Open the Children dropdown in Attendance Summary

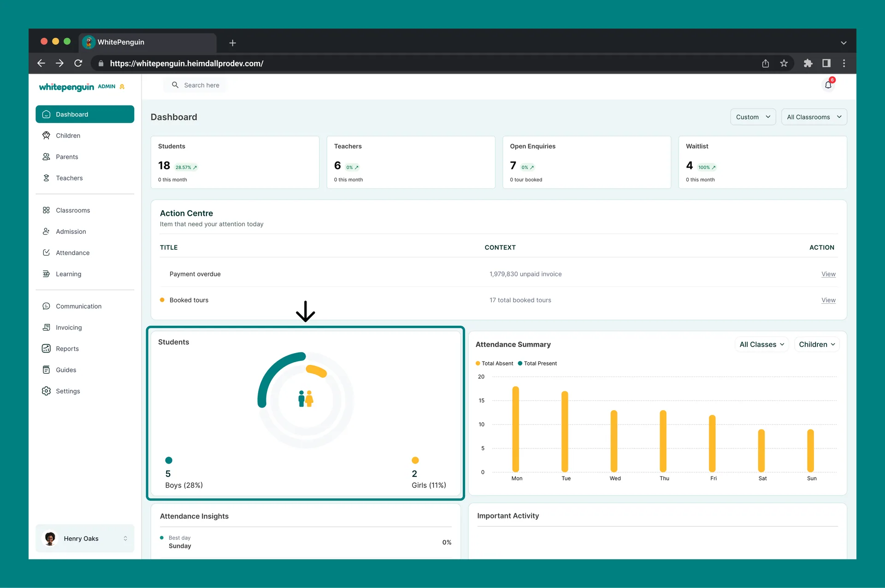click(x=817, y=344)
